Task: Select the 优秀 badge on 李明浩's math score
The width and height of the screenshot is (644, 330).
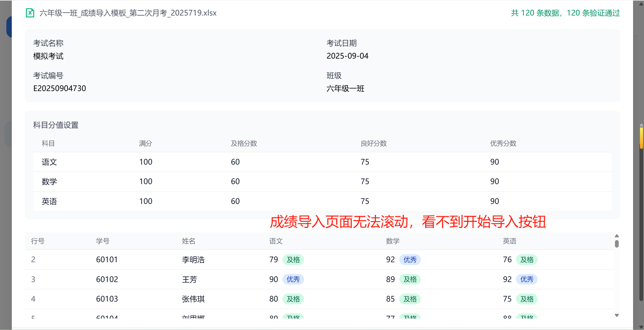Action: (x=410, y=259)
